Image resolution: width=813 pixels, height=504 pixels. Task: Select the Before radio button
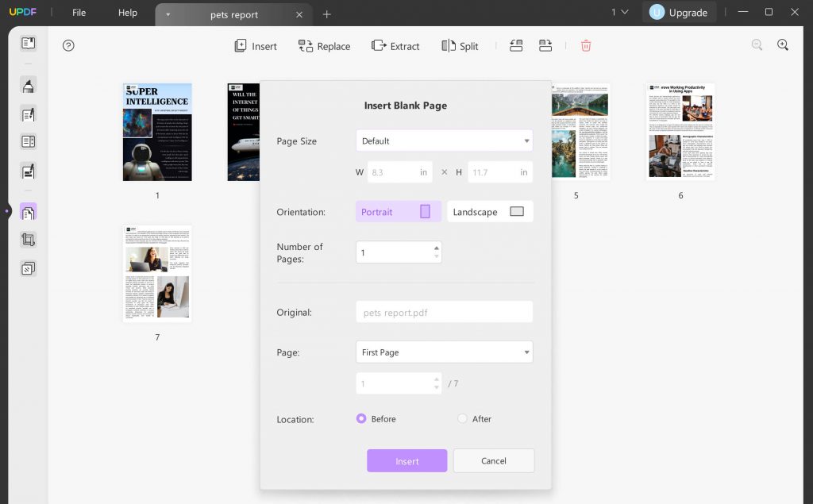[x=361, y=418]
